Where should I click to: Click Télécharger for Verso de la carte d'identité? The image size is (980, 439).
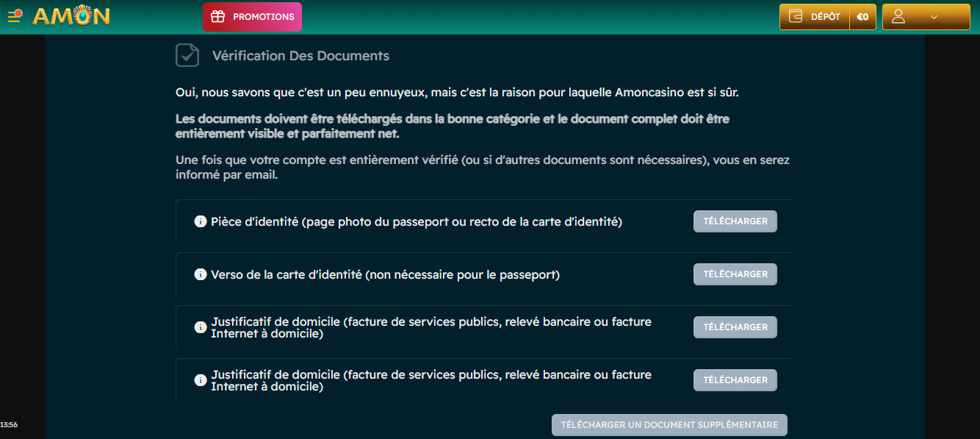(735, 274)
